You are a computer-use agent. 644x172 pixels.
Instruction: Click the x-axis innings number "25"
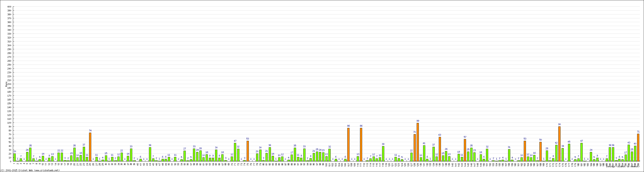[x=90, y=164]
